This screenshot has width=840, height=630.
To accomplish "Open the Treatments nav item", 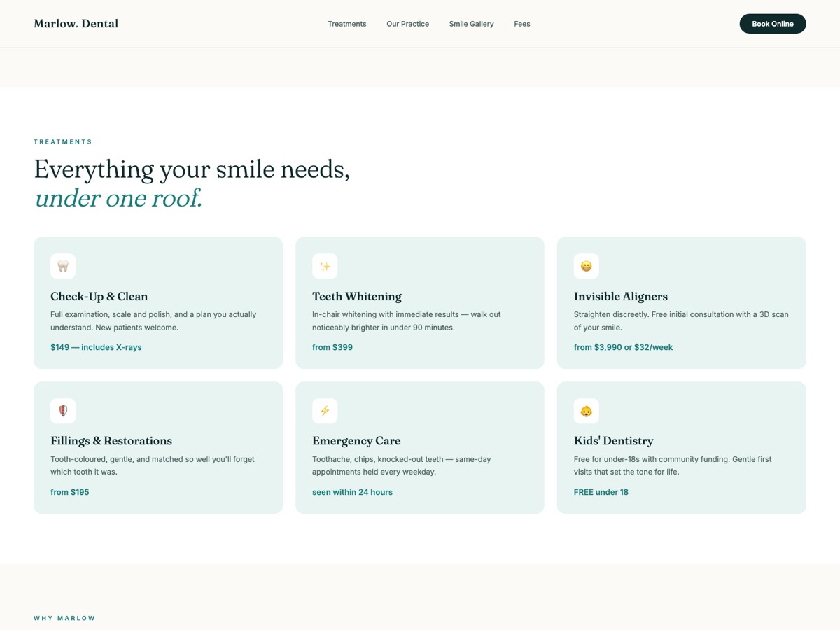I will click(x=347, y=24).
